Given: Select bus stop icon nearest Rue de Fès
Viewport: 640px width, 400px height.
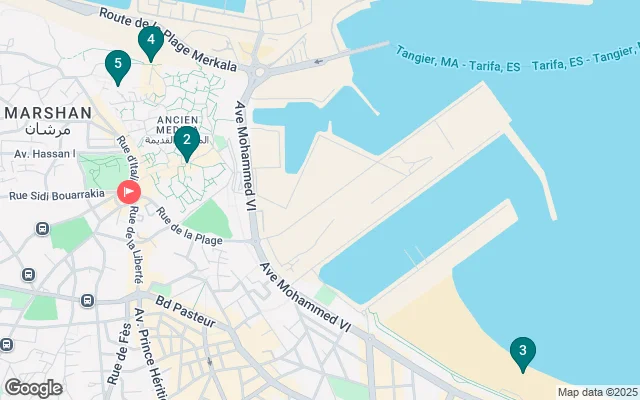Looking at the screenshot, I should click(87, 301).
